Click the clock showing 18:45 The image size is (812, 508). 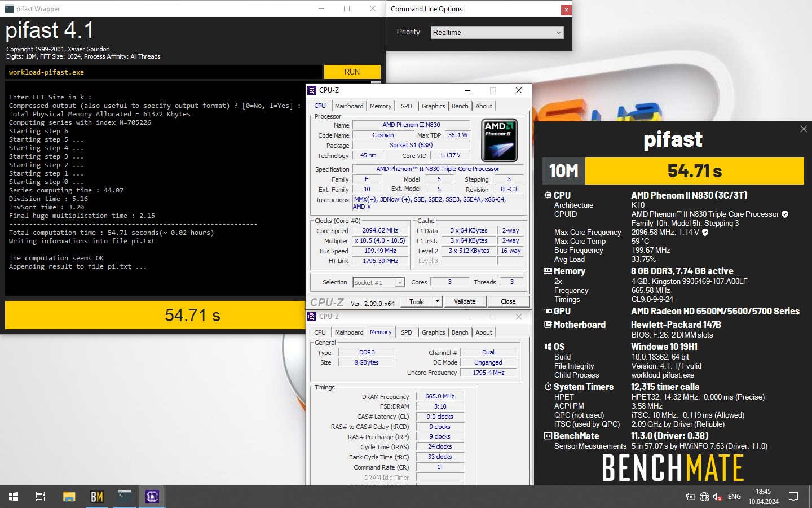point(764,497)
